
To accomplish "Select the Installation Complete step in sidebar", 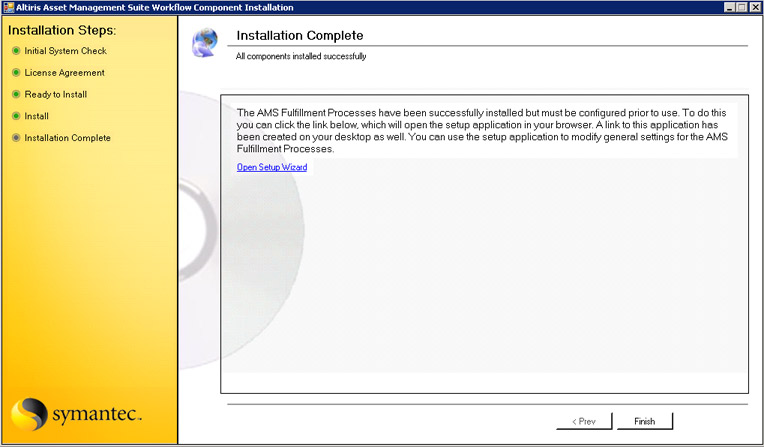I will point(68,138).
